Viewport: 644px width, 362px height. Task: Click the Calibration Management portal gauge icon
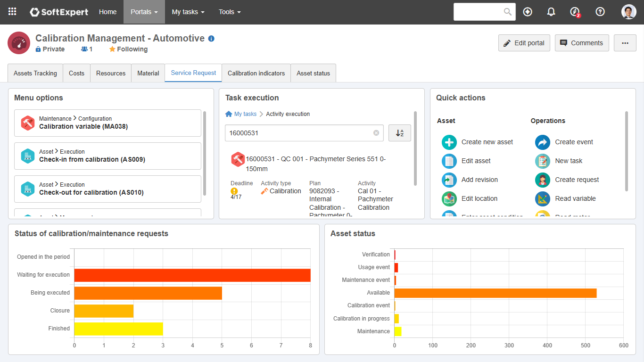19,43
